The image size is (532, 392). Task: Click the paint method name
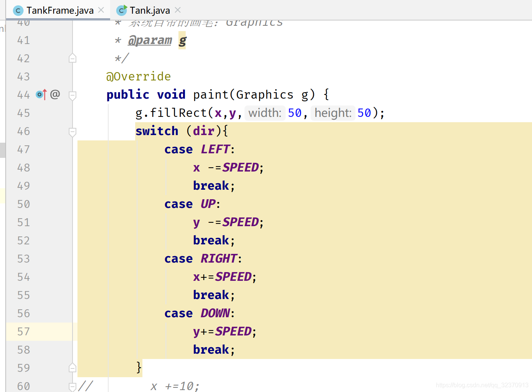211,94
